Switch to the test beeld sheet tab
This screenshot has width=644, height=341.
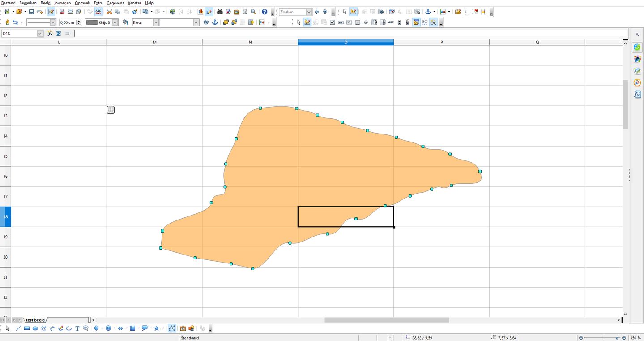tap(35, 320)
